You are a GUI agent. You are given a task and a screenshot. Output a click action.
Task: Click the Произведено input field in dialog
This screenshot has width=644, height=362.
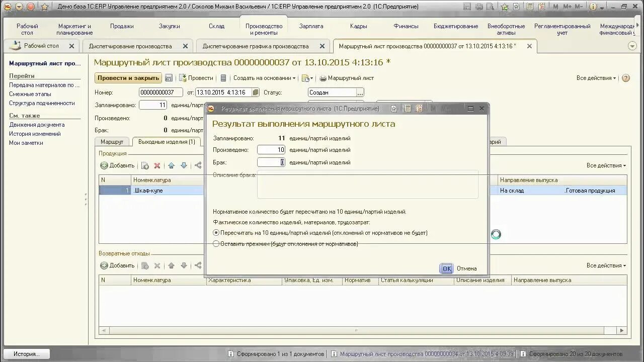(271, 150)
